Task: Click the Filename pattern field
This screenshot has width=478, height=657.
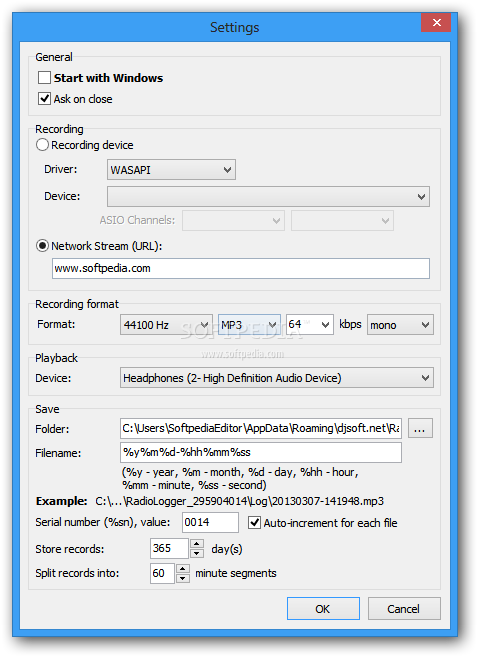Action: [x=261, y=453]
